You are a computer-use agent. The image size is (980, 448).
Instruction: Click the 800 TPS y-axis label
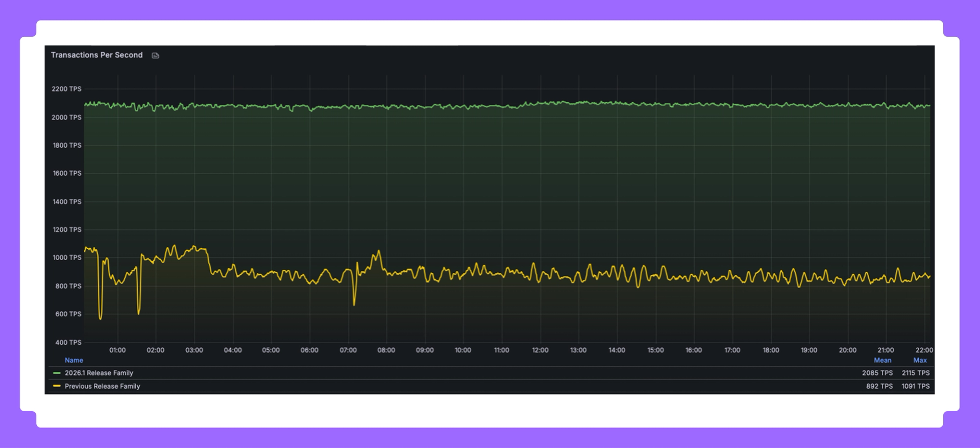pyautogui.click(x=68, y=286)
